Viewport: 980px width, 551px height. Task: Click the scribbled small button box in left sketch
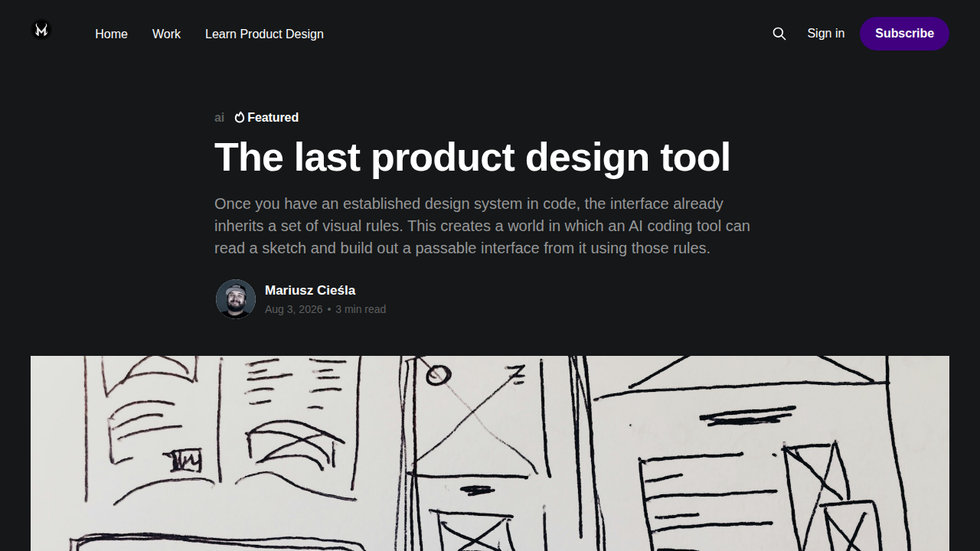(185, 460)
